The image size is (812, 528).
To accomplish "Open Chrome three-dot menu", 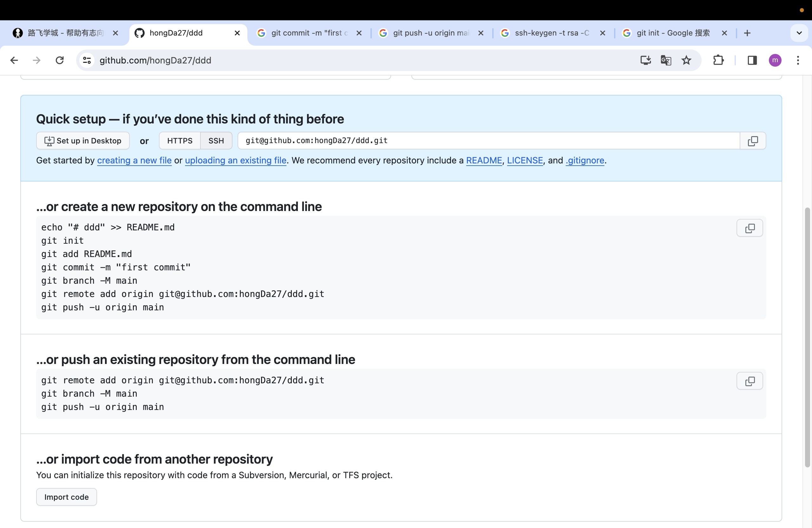I will pyautogui.click(x=798, y=60).
